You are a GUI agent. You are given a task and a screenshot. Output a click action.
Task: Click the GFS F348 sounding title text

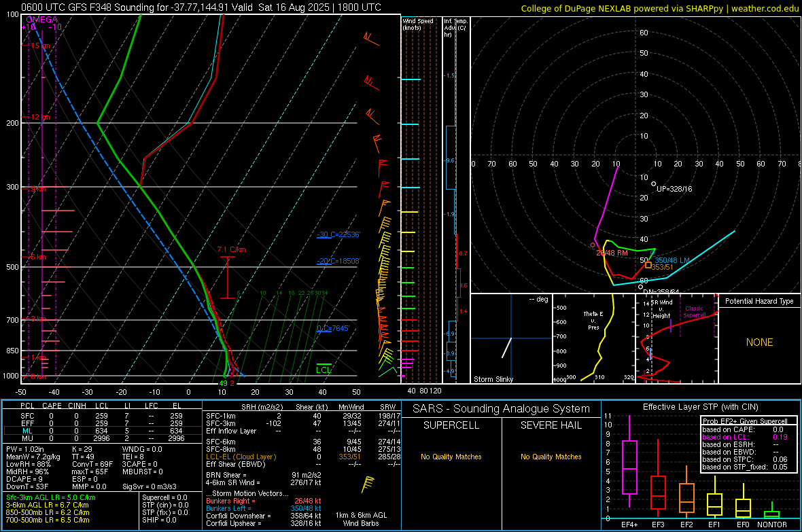(201, 7)
